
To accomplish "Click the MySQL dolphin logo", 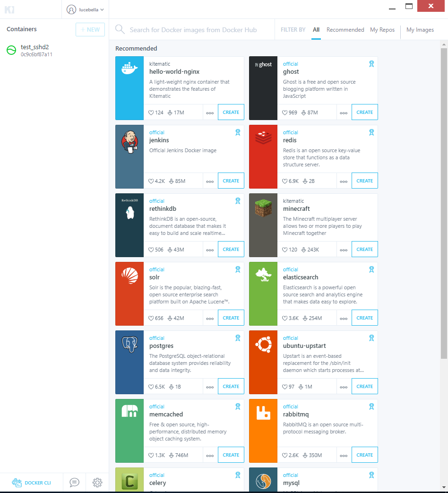I will [x=263, y=481].
